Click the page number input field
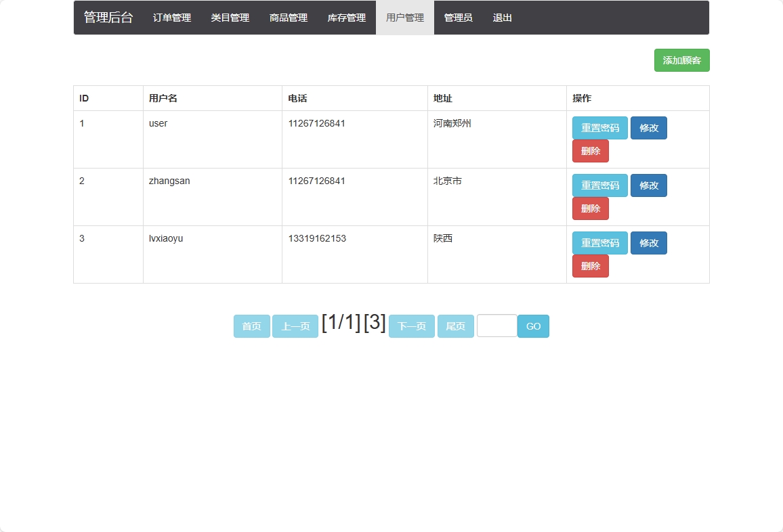Image resolution: width=783 pixels, height=532 pixels. (496, 326)
